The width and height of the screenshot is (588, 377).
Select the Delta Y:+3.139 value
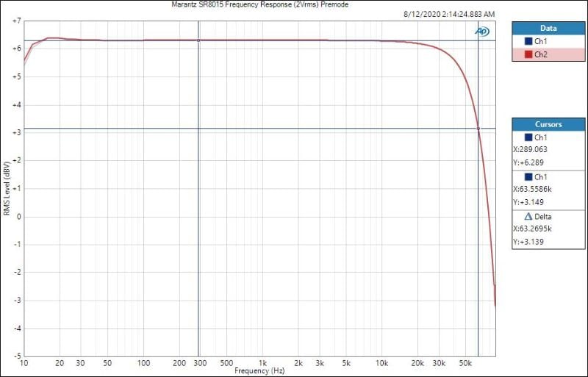(x=528, y=242)
